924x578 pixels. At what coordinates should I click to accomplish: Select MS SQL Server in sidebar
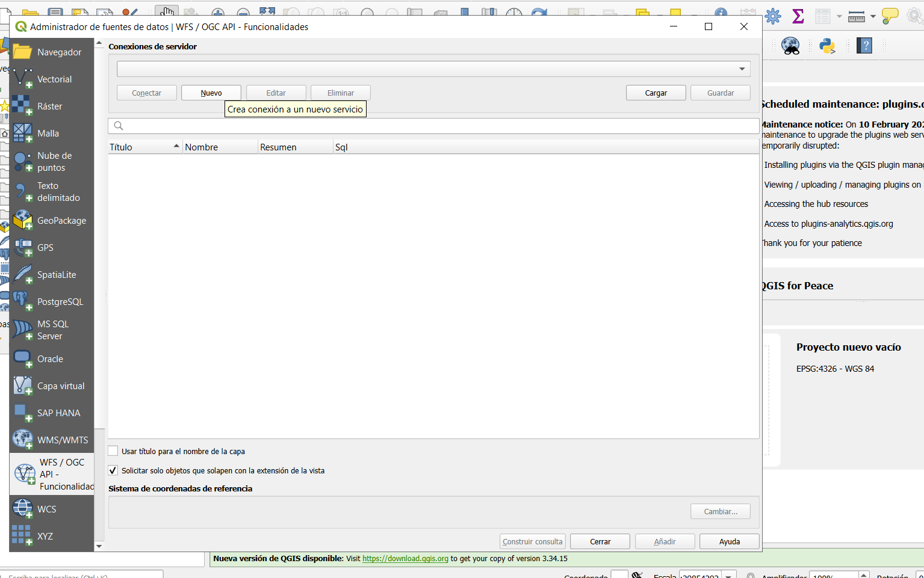52,330
